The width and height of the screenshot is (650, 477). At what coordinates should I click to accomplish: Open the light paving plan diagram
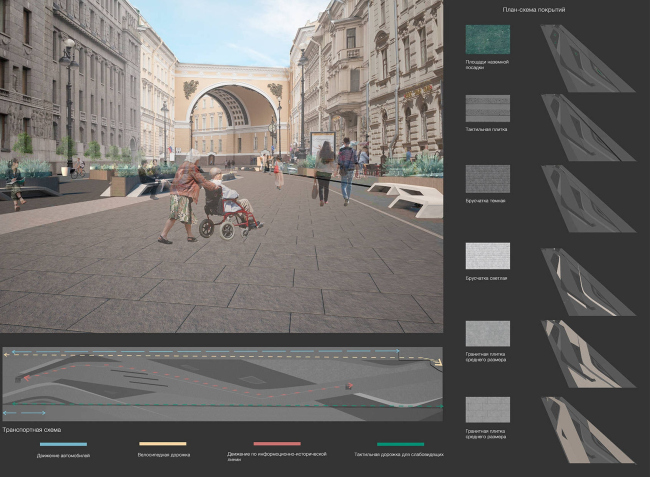click(x=587, y=282)
